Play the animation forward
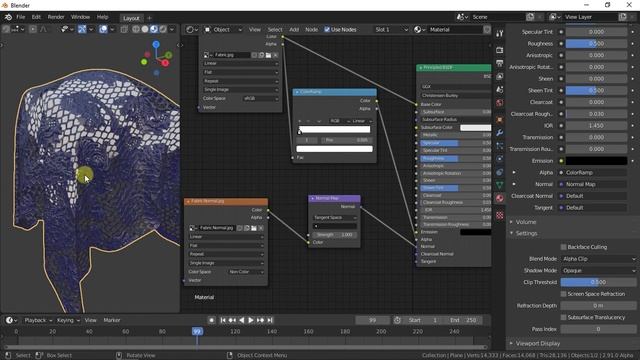640x360 pixels. click(251, 320)
